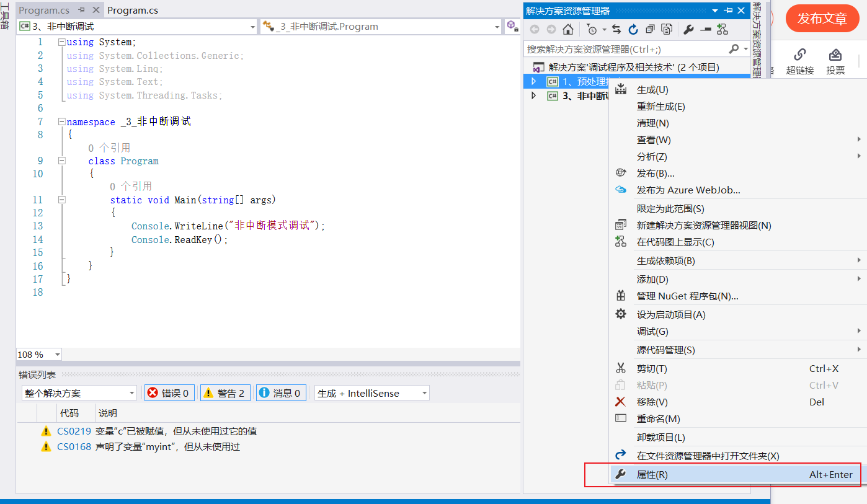Viewport: 867px width, 504px height.
Task: Close the first Program.cs tab
Action: tap(96, 11)
